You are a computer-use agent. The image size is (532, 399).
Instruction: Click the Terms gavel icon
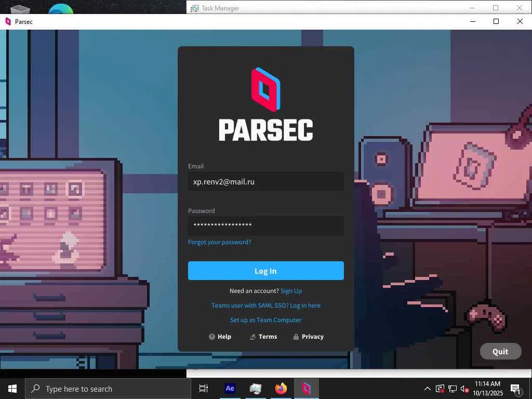[253, 337]
